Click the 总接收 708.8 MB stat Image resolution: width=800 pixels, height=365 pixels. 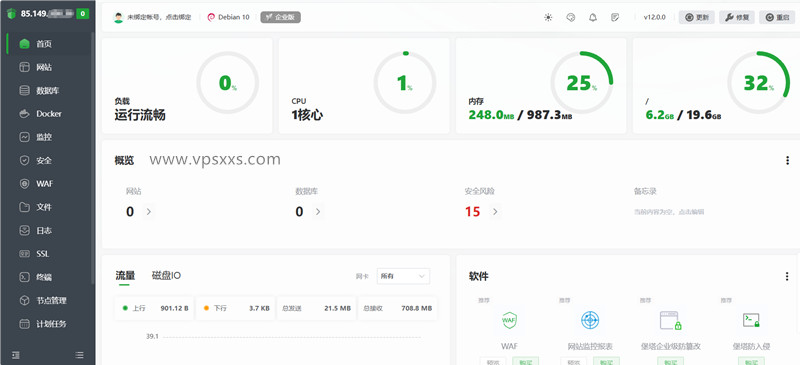397,308
